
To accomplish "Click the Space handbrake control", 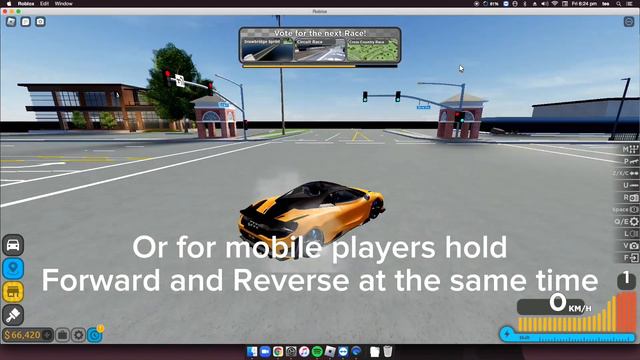I will [x=625, y=209].
